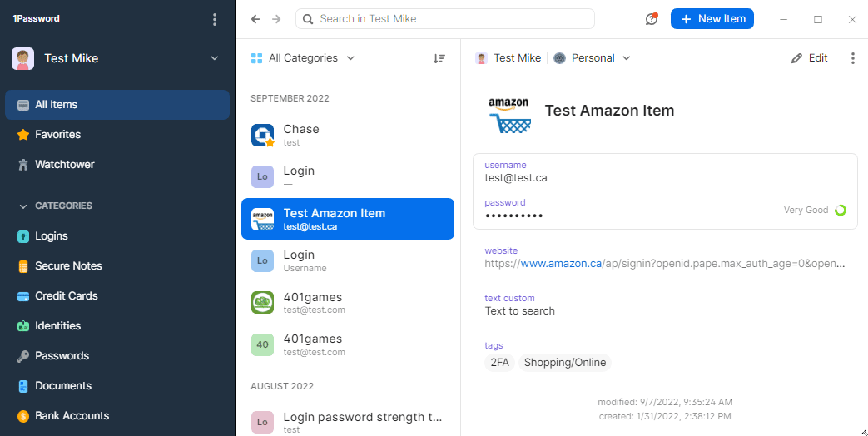This screenshot has width=868, height=436.
Task: Select All Items in the sidebar
Action: tap(117, 105)
